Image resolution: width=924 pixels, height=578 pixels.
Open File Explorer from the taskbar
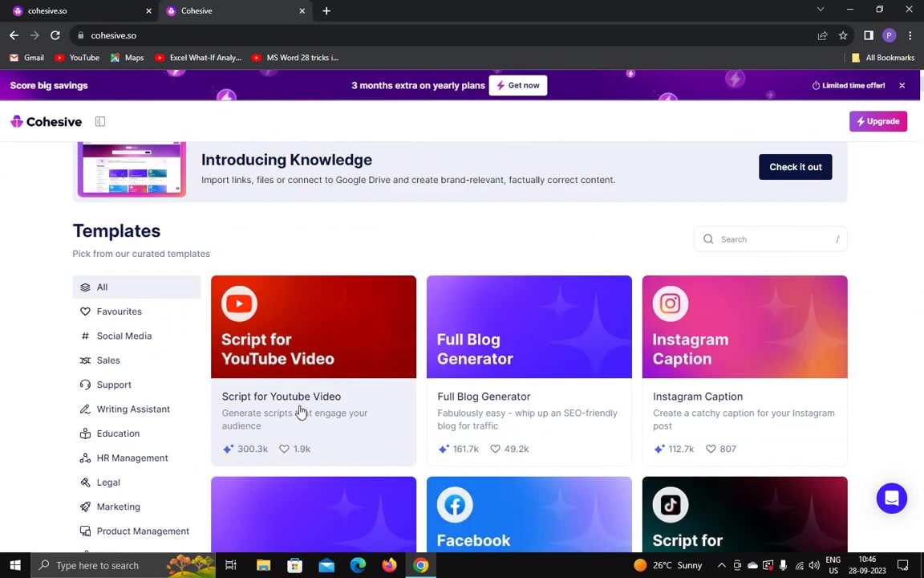263,565
